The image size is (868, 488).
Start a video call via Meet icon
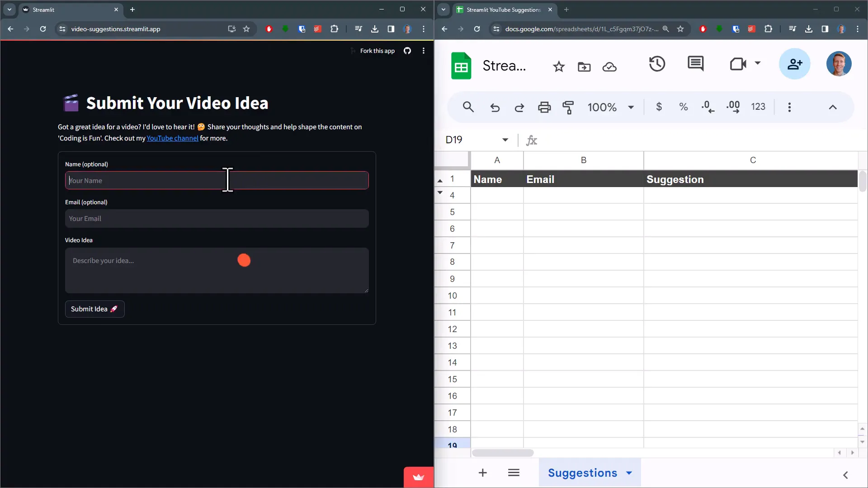click(x=738, y=63)
